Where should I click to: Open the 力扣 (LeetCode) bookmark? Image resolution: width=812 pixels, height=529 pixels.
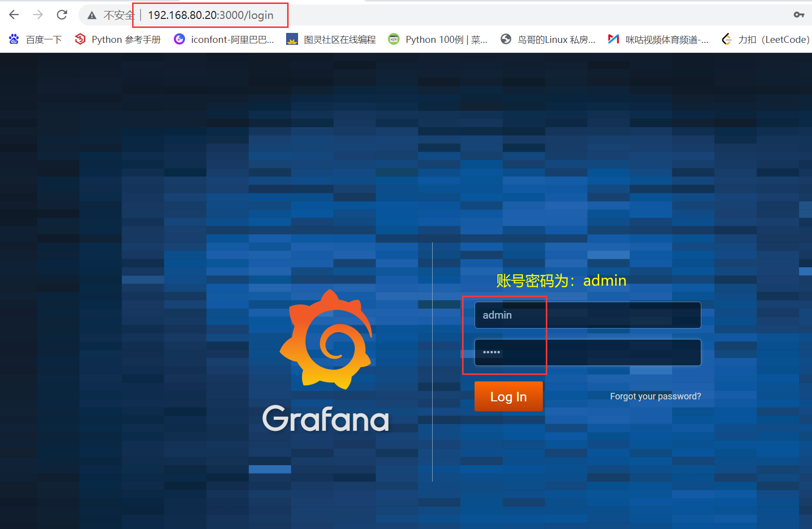point(765,39)
